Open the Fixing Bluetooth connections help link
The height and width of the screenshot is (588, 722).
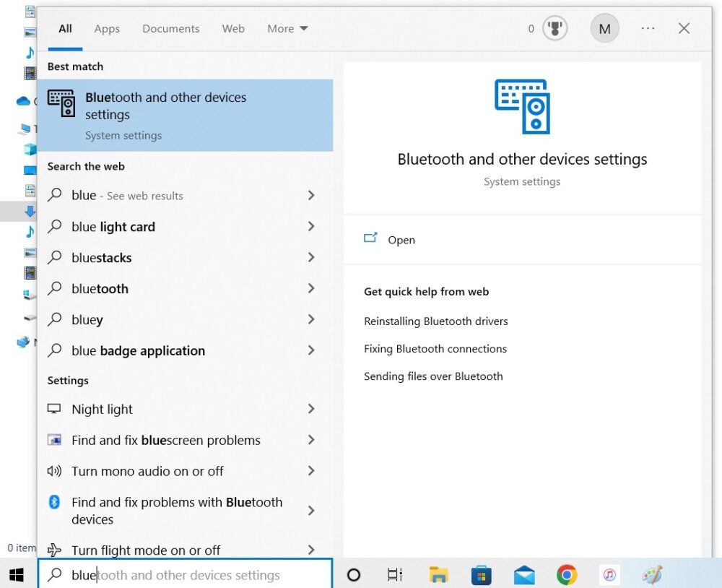(435, 348)
